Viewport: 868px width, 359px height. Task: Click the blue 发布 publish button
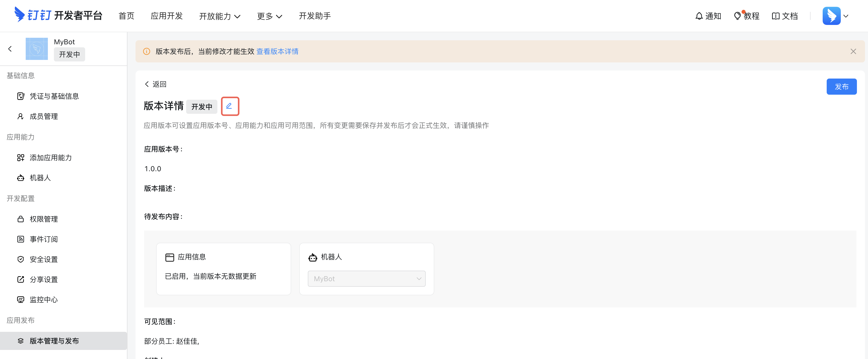coord(841,87)
